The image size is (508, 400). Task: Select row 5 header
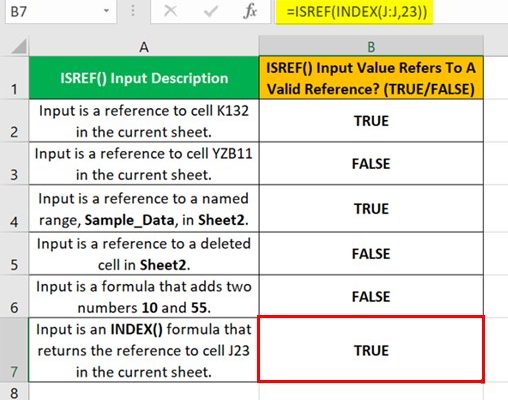pos(14,254)
